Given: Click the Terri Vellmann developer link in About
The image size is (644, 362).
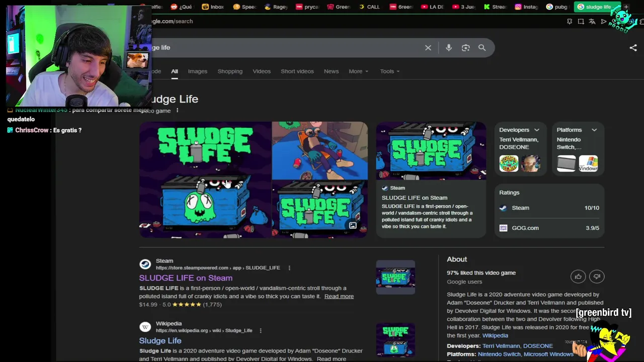Looking at the screenshot, I should 501,346.
